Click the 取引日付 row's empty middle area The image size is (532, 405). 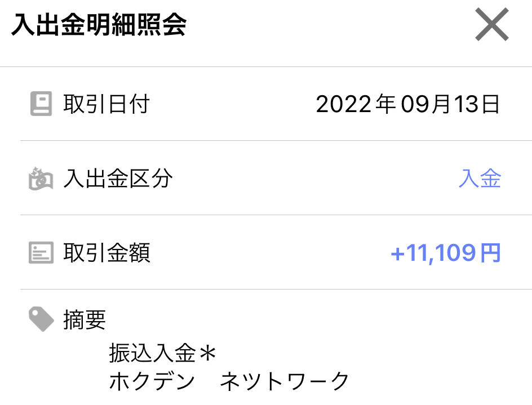[x=232, y=104]
